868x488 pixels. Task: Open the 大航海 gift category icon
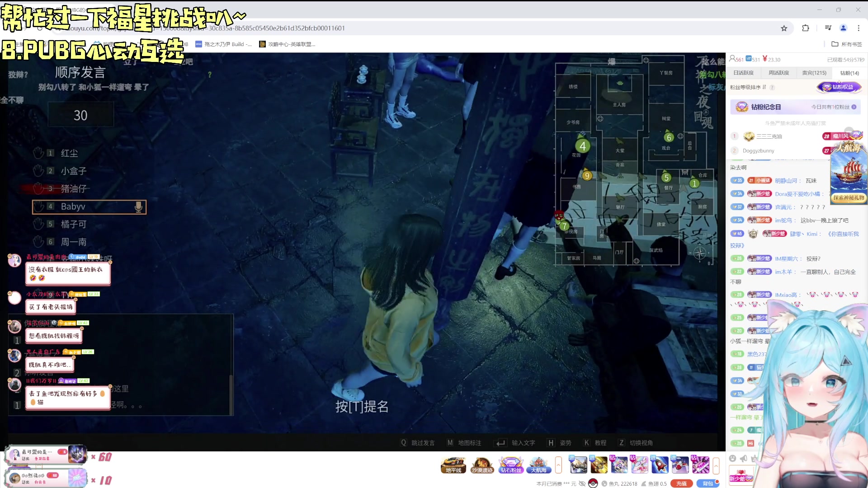pyautogui.click(x=539, y=465)
